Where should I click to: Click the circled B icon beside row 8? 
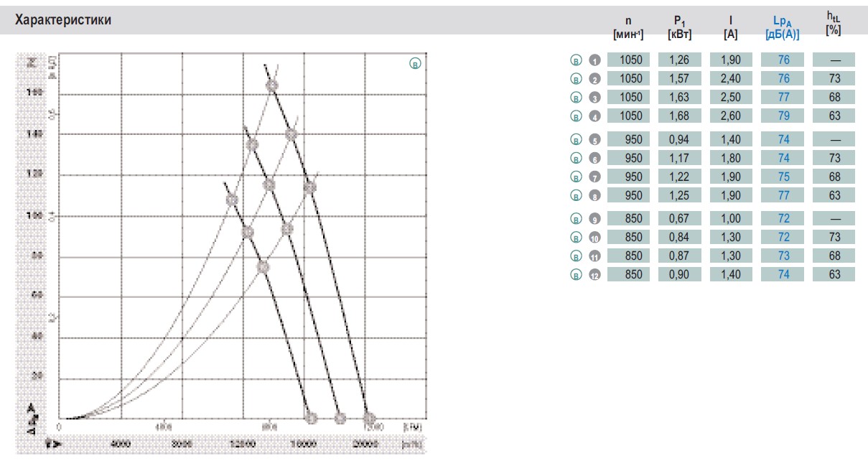point(576,196)
